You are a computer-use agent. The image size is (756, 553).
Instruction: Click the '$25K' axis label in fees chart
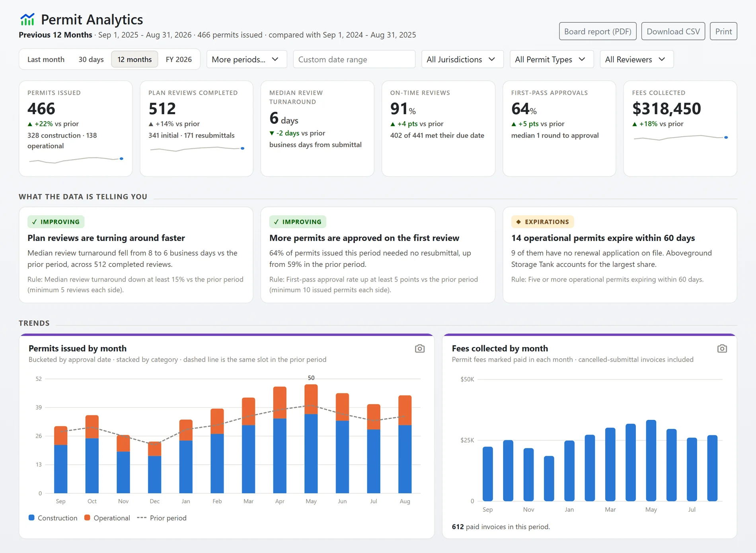pos(467,440)
